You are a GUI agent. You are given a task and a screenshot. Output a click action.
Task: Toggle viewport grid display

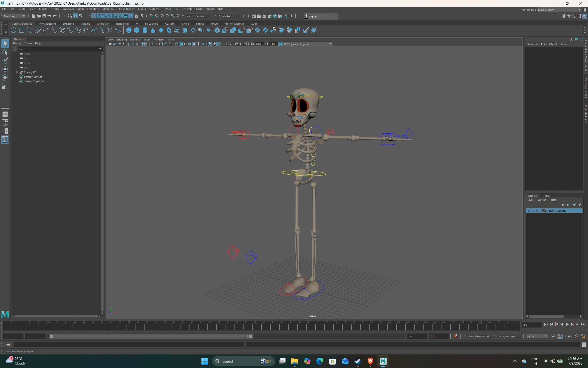coord(143,44)
